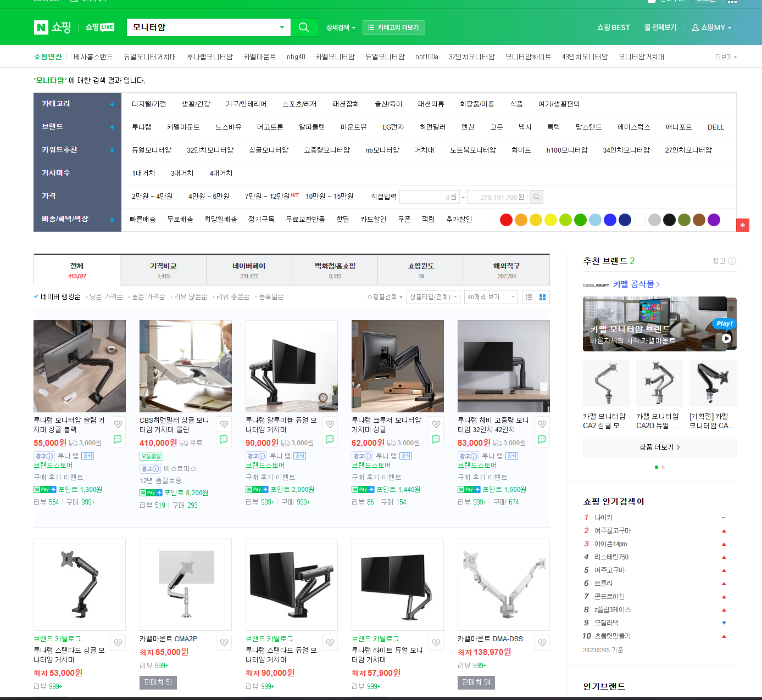Wishlist heart for 카멜마운트 DMA-DSS item
Viewport: 762px width, 700px height.
tap(542, 643)
